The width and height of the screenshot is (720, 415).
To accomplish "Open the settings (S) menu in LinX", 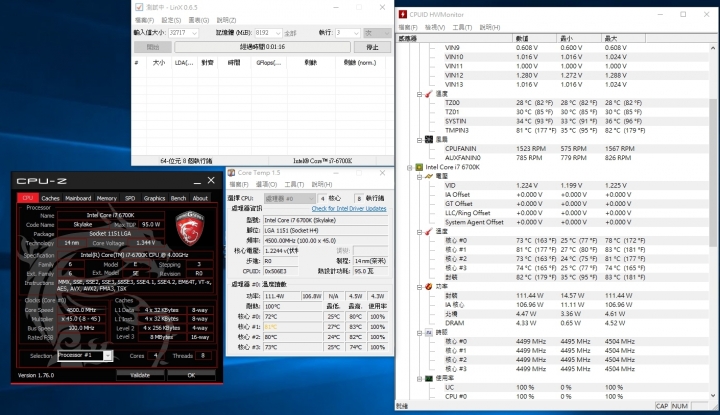I will click(171, 20).
